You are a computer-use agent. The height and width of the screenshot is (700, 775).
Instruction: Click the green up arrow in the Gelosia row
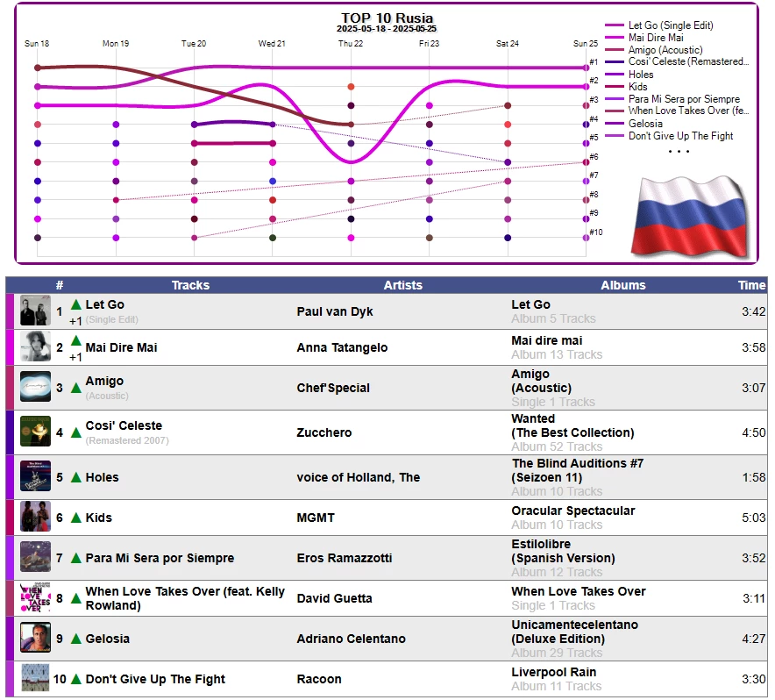click(76, 639)
